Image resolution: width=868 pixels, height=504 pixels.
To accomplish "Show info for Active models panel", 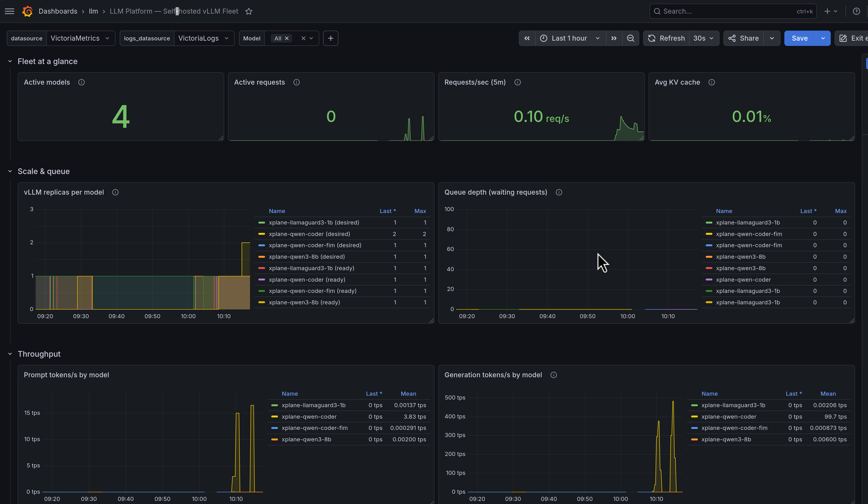I will pos(81,82).
